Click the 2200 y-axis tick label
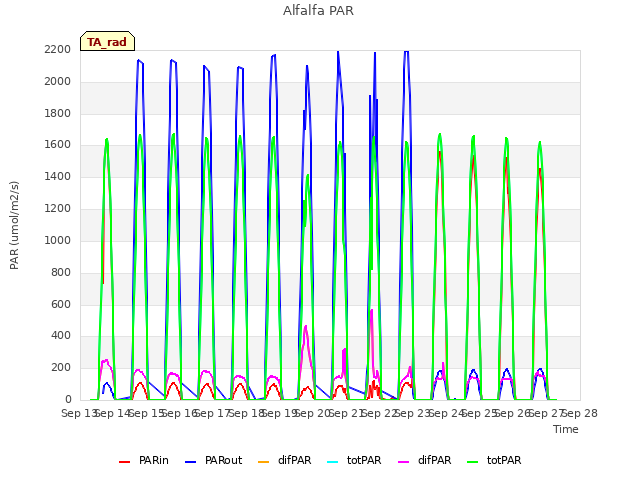Viewport: 640px width, 480px height. [x=58, y=49]
